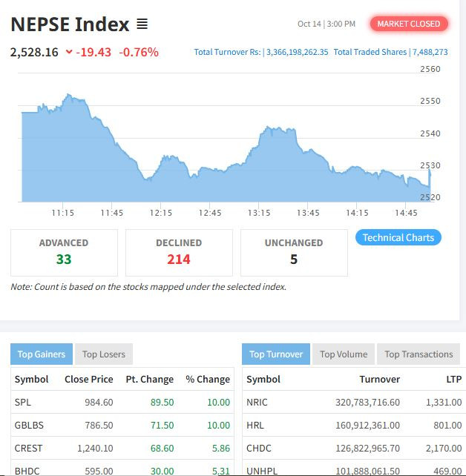
Task: Select the Top Turnover tab
Action: point(276,354)
